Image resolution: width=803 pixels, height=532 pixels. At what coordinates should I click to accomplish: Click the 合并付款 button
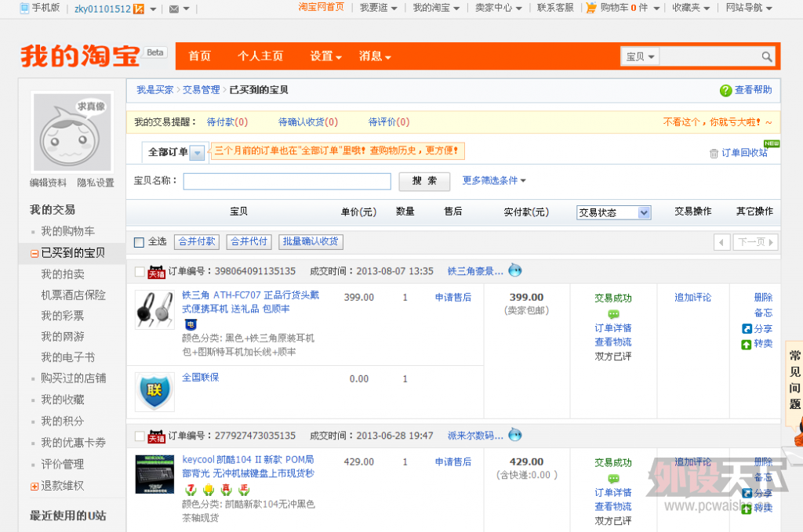(197, 242)
